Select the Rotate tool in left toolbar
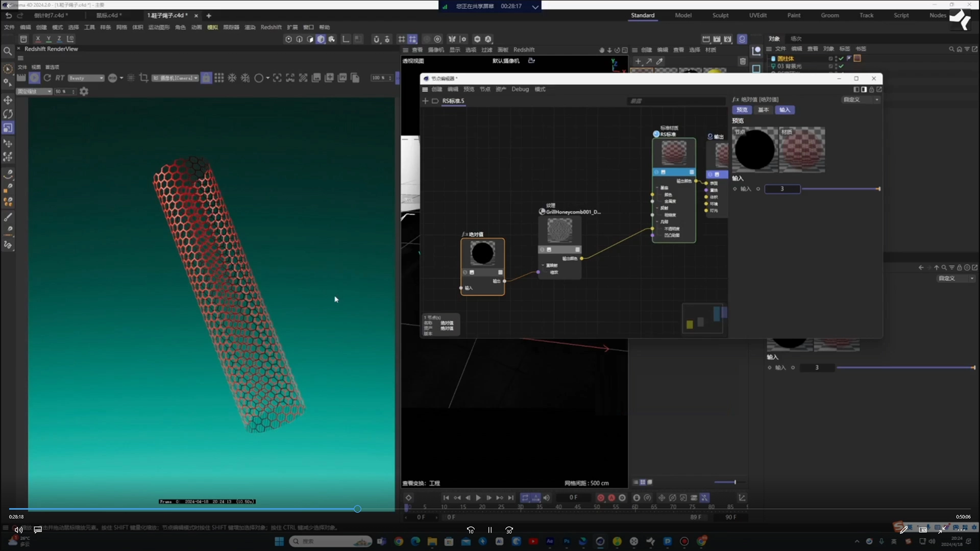The width and height of the screenshot is (980, 551). 8,114
